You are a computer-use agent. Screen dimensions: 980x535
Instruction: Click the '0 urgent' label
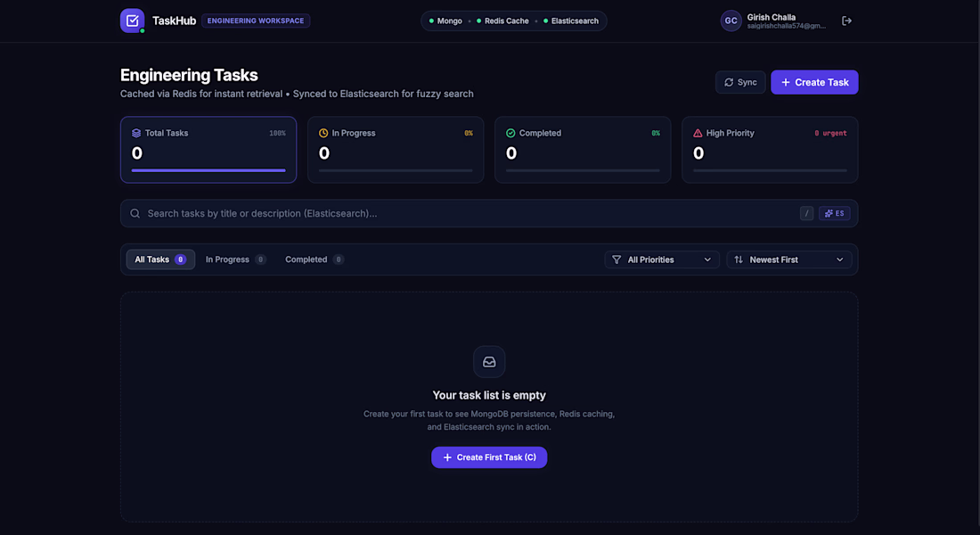[830, 133]
